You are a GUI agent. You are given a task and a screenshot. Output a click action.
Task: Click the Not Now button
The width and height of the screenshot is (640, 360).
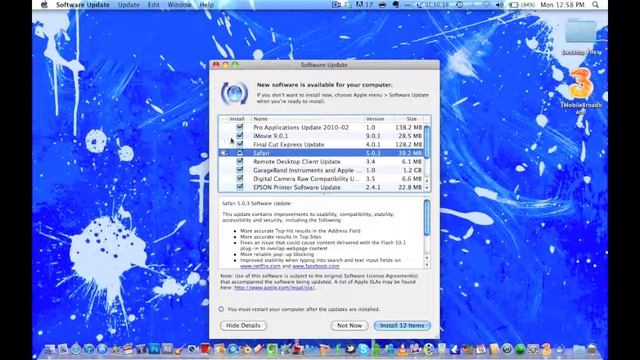point(349,326)
